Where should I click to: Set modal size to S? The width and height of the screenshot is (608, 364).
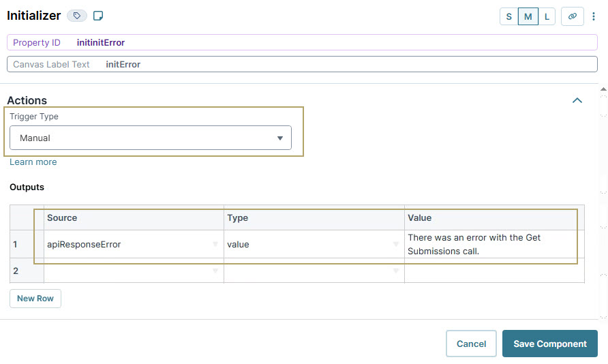click(508, 16)
